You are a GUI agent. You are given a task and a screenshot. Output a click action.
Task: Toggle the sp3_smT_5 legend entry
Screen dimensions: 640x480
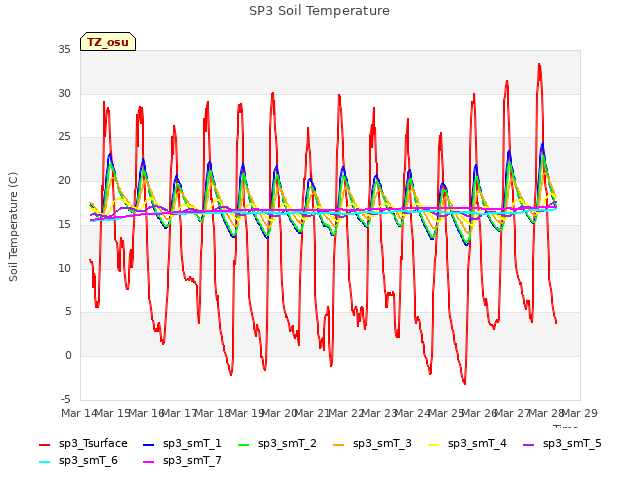[562, 444]
